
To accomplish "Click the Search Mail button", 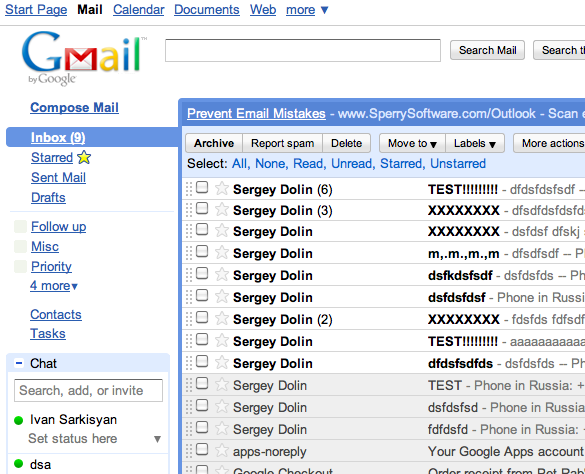I will [487, 50].
